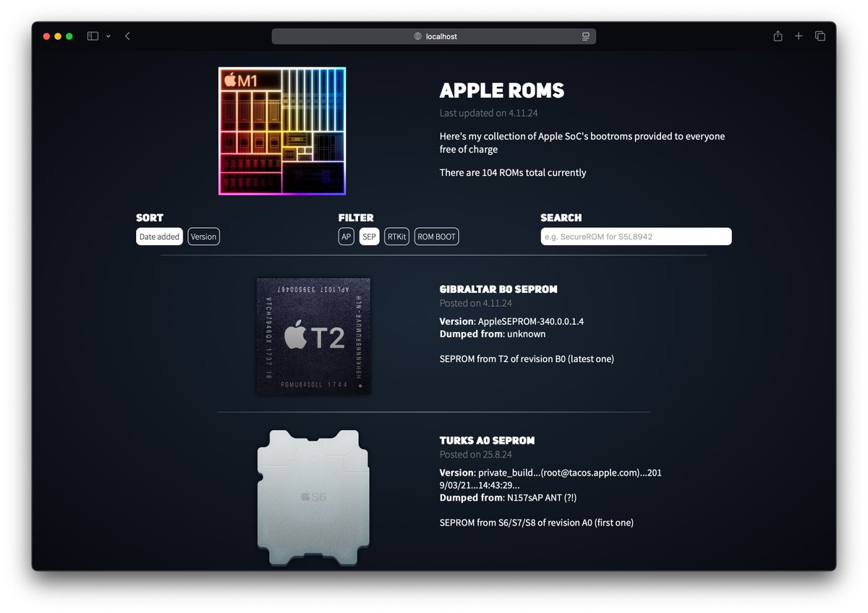868x613 pixels.
Task: Toggle the SEP filter
Action: tap(370, 237)
